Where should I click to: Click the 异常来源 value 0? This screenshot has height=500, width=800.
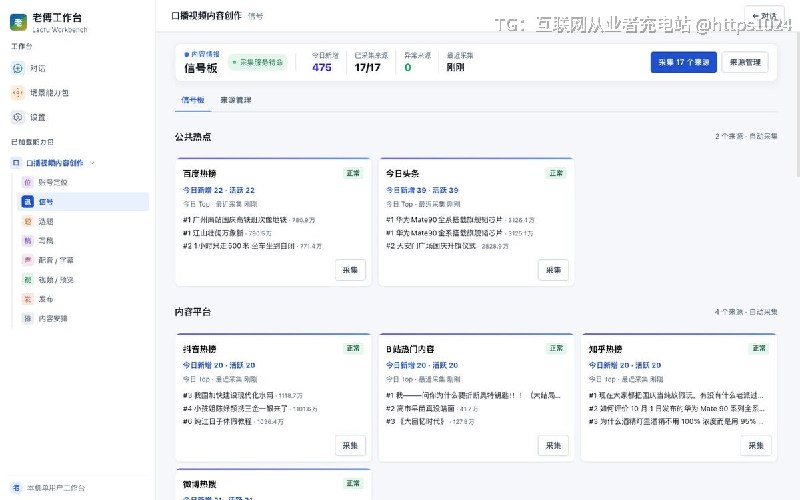pyautogui.click(x=408, y=67)
